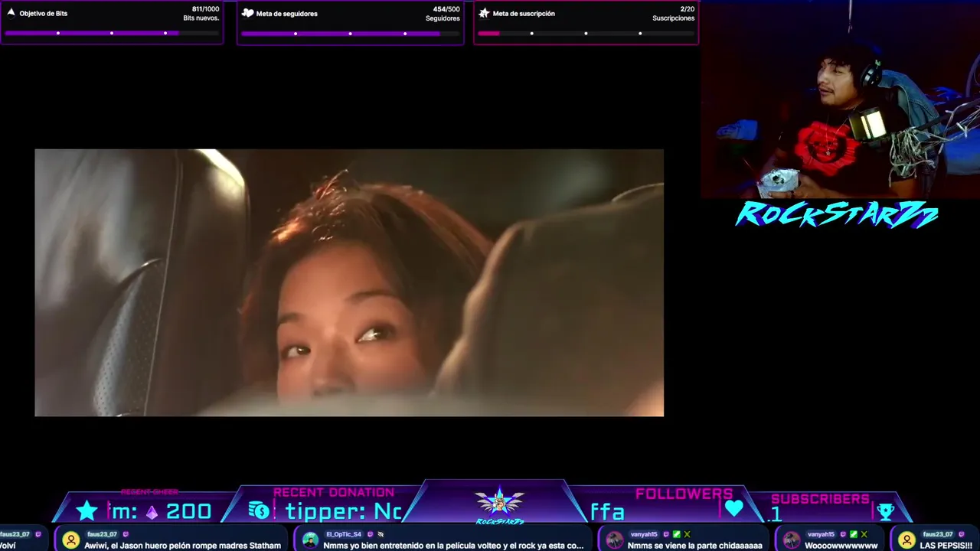Click 'LAS PEPSIS!!!' chat message
This screenshot has width=980, height=551.
(946, 546)
